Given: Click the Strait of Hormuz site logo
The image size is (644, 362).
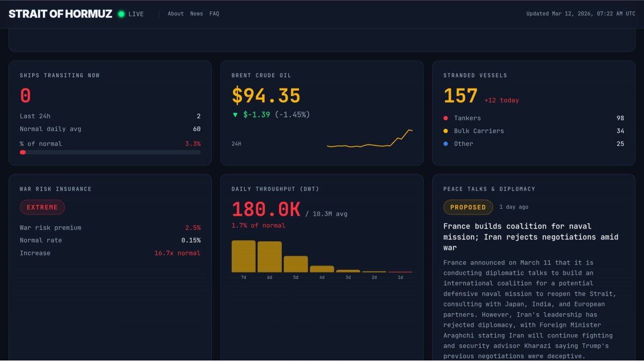Looking at the screenshot, I should (x=60, y=14).
